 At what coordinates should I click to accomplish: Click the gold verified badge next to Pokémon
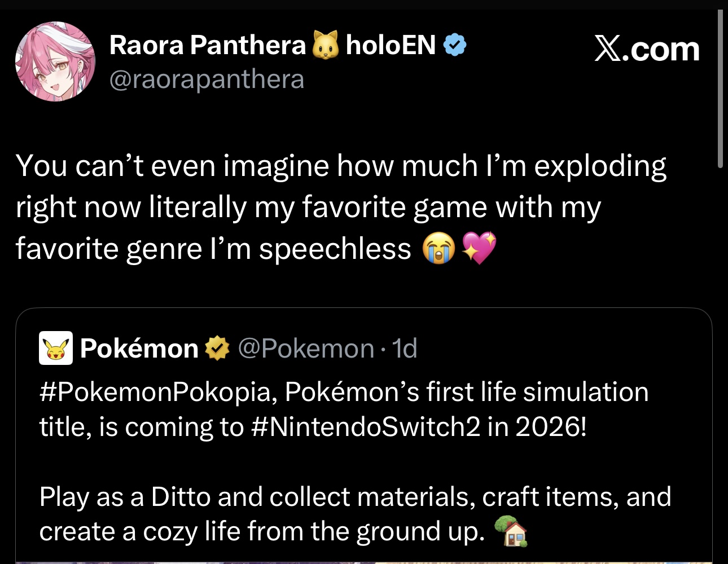point(217,349)
